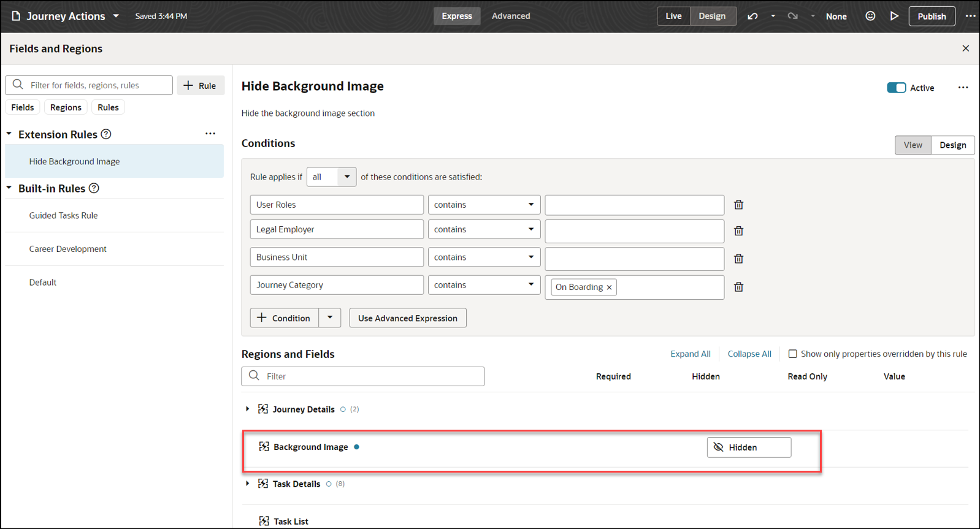Open the Legal Employer operator dropdown
Screen dimensions: 980x529
tap(484, 229)
